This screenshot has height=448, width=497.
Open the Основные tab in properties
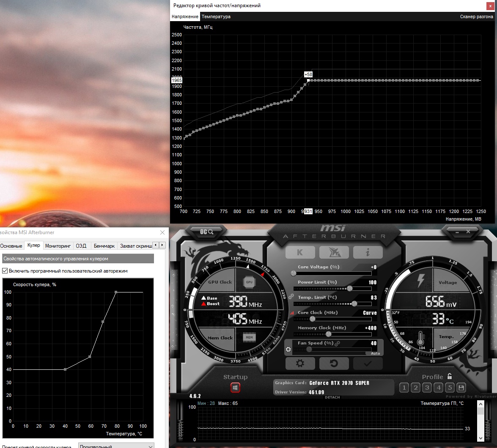point(11,246)
